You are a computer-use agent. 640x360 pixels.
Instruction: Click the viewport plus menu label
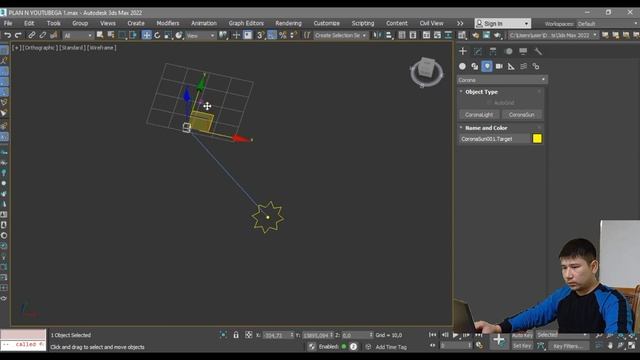coord(16,48)
